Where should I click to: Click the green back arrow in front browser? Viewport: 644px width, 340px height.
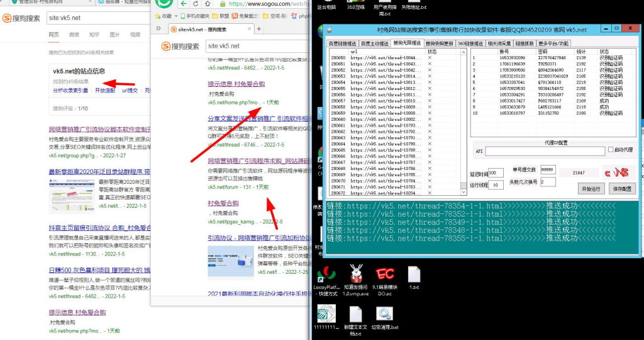pyautogui.click(x=184, y=4)
